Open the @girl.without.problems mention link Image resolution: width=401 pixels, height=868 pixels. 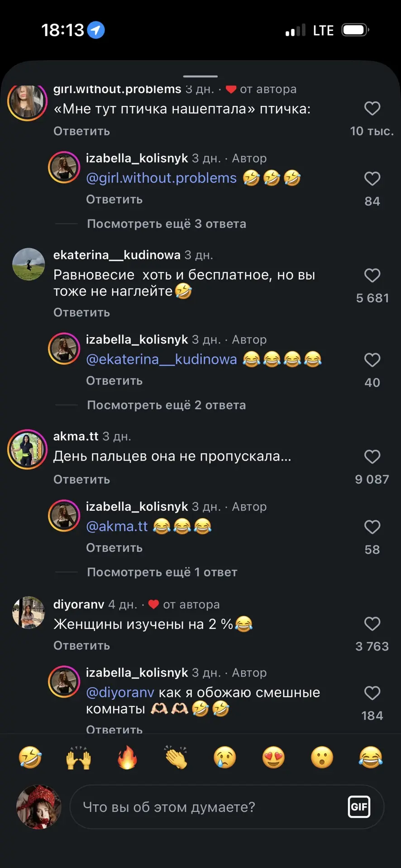point(161,178)
